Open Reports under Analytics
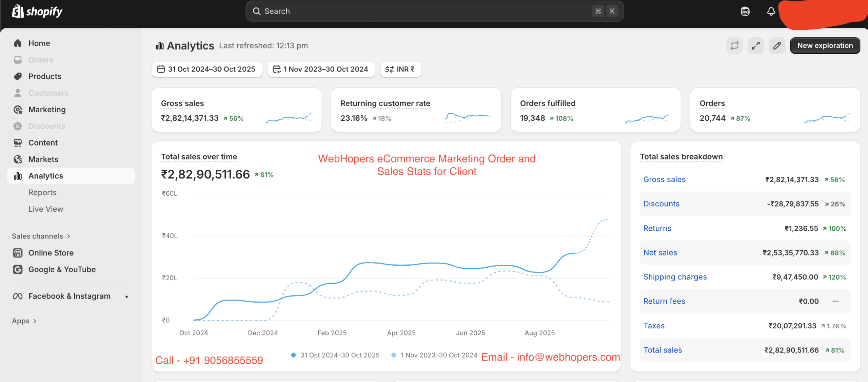Image resolution: width=868 pixels, height=382 pixels. pyautogui.click(x=42, y=192)
